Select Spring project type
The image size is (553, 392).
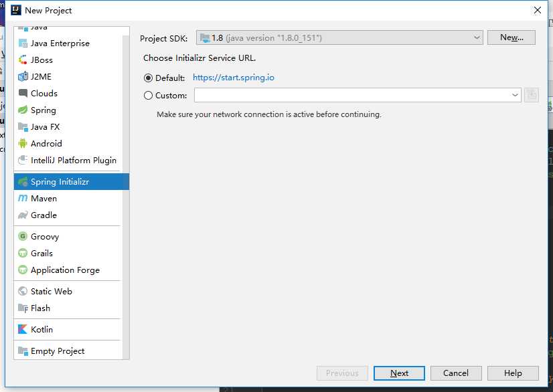coord(68,110)
